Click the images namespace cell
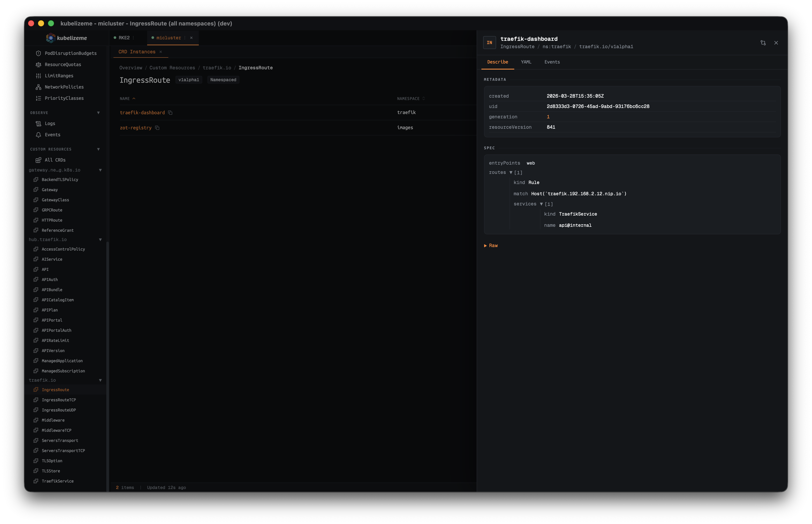 tap(405, 128)
